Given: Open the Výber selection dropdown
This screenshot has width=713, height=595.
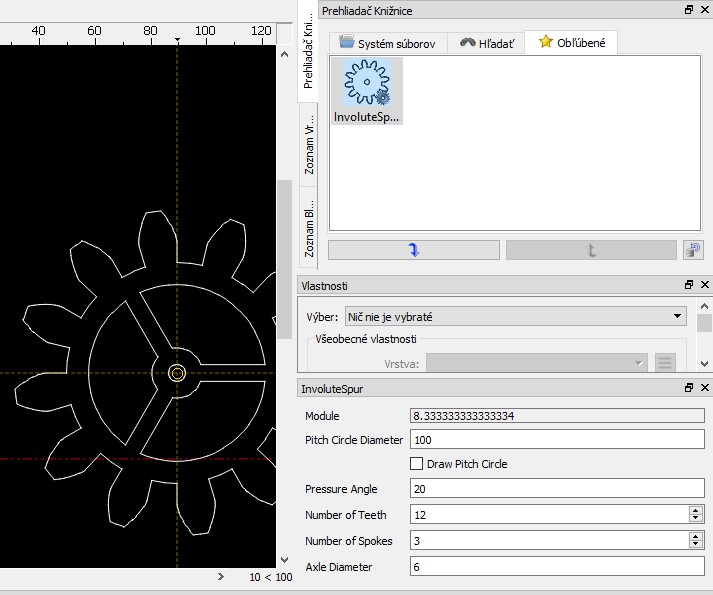Looking at the screenshot, I should point(515,317).
